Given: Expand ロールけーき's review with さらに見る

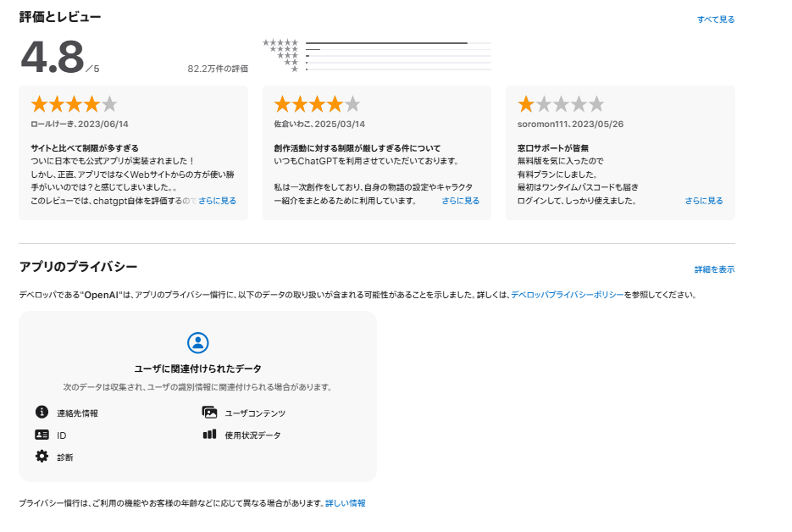Looking at the screenshot, I should pos(217,201).
